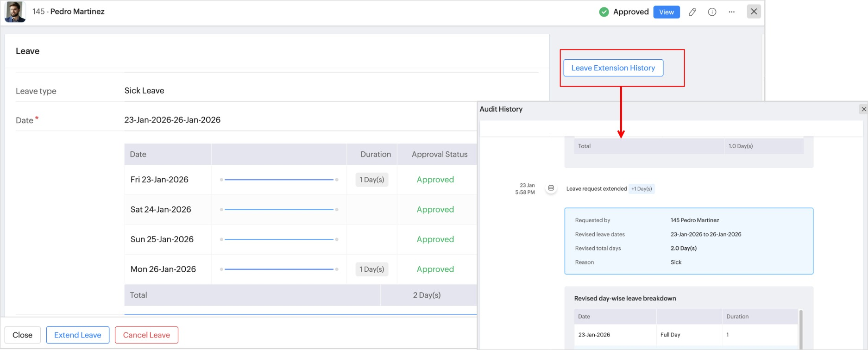This screenshot has height=350, width=868.
Task: Close the leave record window
Action: point(754,12)
